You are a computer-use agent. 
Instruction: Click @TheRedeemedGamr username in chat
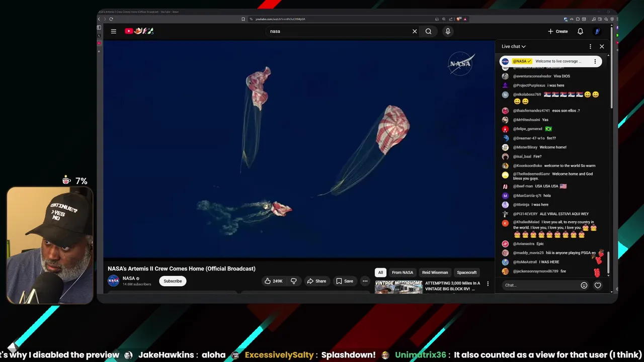click(x=531, y=174)
